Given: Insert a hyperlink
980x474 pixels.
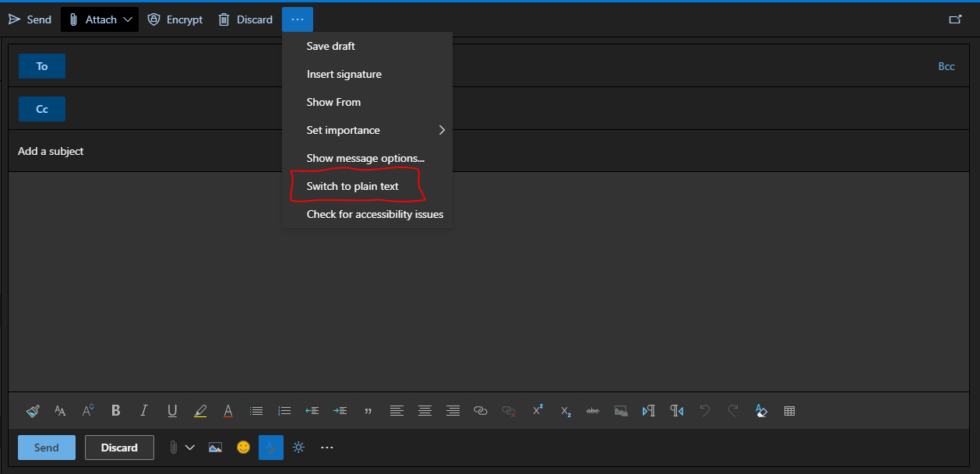Looking at the screenshot, I should coord(481,411).
